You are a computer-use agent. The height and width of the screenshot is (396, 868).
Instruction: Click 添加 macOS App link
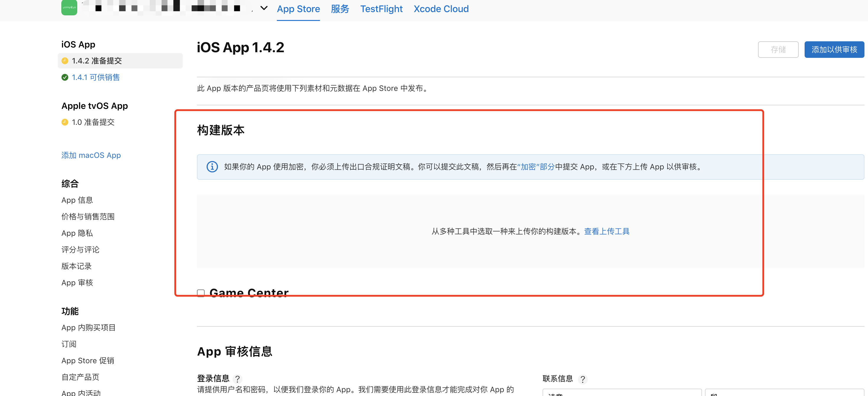91,155
